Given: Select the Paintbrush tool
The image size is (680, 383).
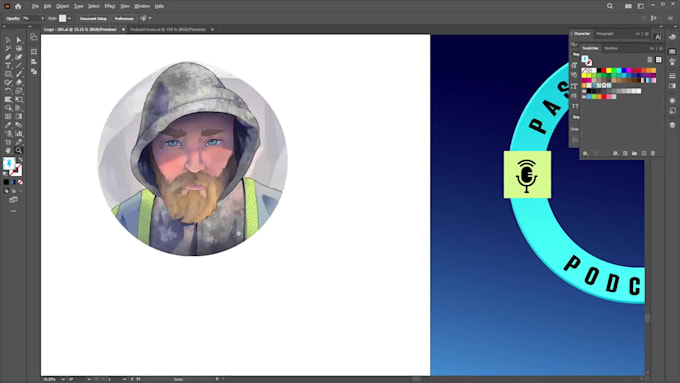Looking at the screenshot, I should coord(19,74).
